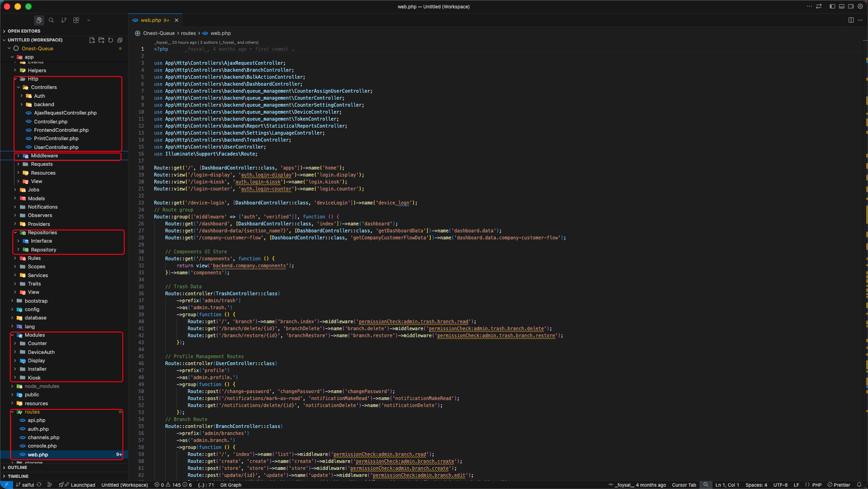Expand the backend controllers folder
Image resolution: width=868 pixels, height=489 pixels.
(x=44, y=105)
